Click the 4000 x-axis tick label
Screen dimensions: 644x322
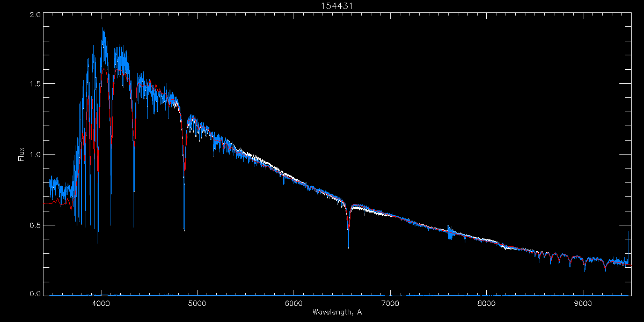pyautogui.click(x=101, y=302)
